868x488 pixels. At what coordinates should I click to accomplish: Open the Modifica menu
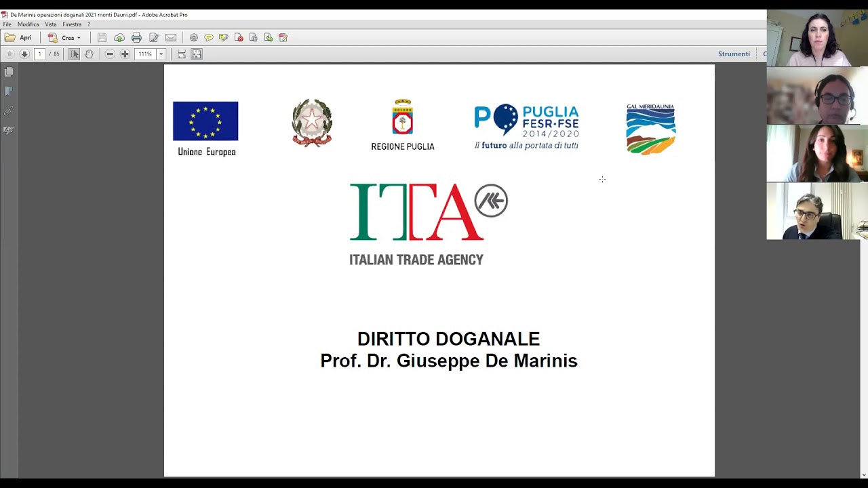click(x=28, y=24)
